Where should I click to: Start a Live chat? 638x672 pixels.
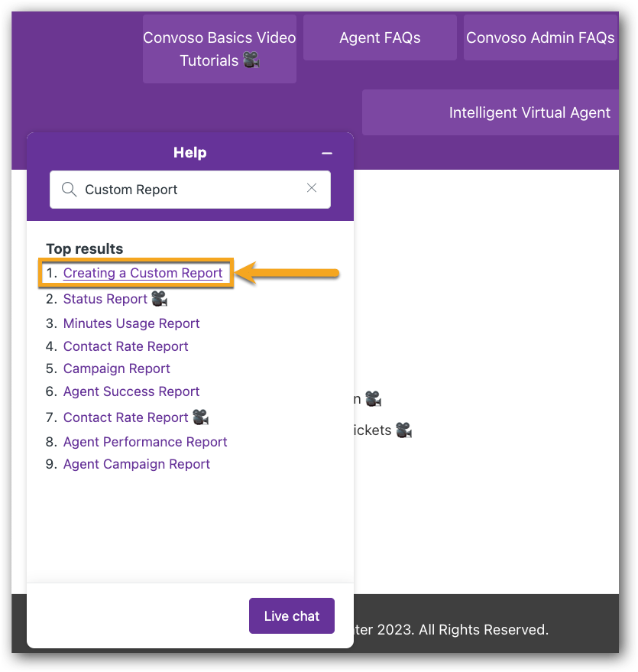pos(292,616)
